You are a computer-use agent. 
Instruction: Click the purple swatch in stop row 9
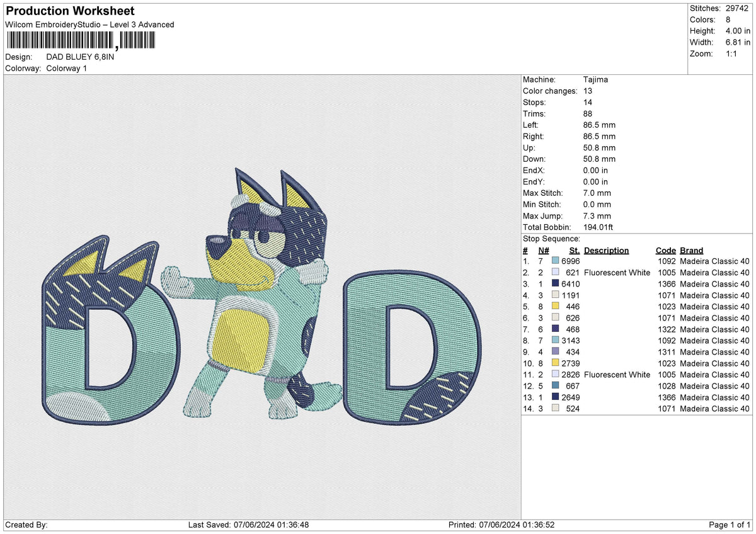point(555,352)
